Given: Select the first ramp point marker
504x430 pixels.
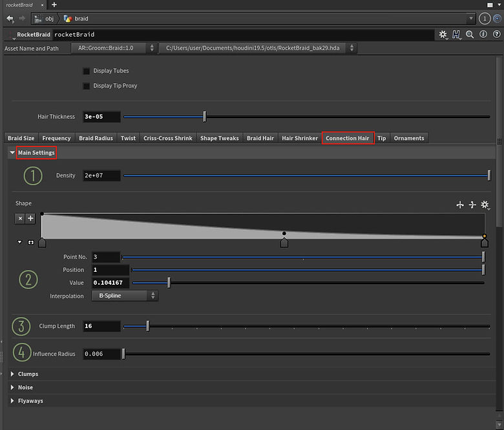Looking at the screenshot, I should tap(42, 243).
